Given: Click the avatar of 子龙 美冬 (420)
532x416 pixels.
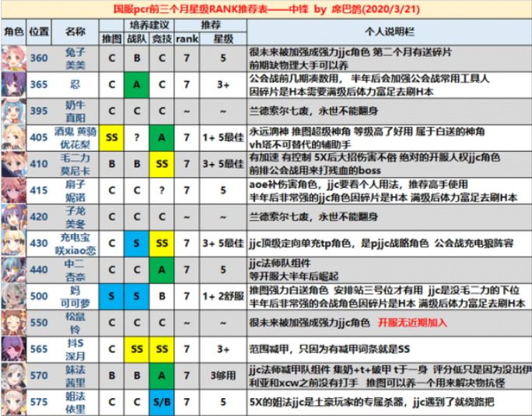Looking at the screenshot, I should (x=13, y=217).
